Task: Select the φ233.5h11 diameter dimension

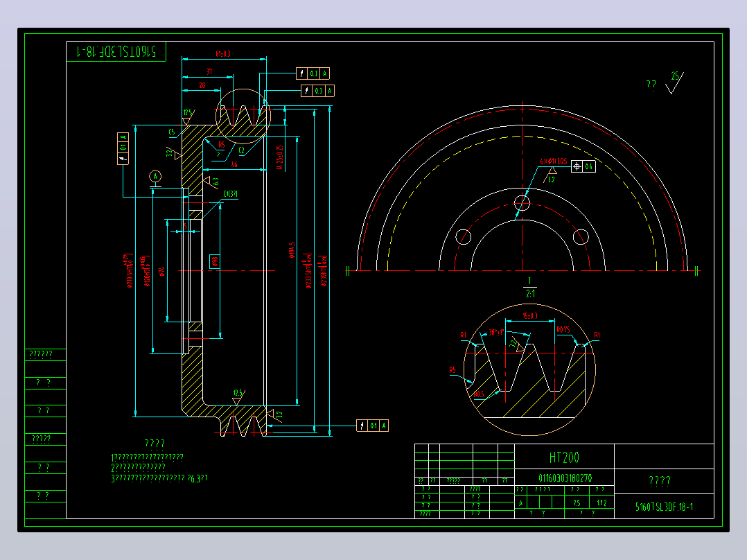Action: (x=308, y=271)
